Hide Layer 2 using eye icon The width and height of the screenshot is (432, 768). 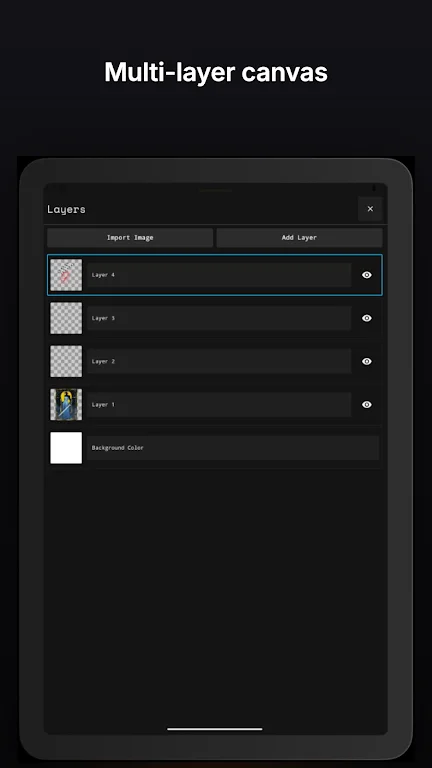click(x=367, y=361)
